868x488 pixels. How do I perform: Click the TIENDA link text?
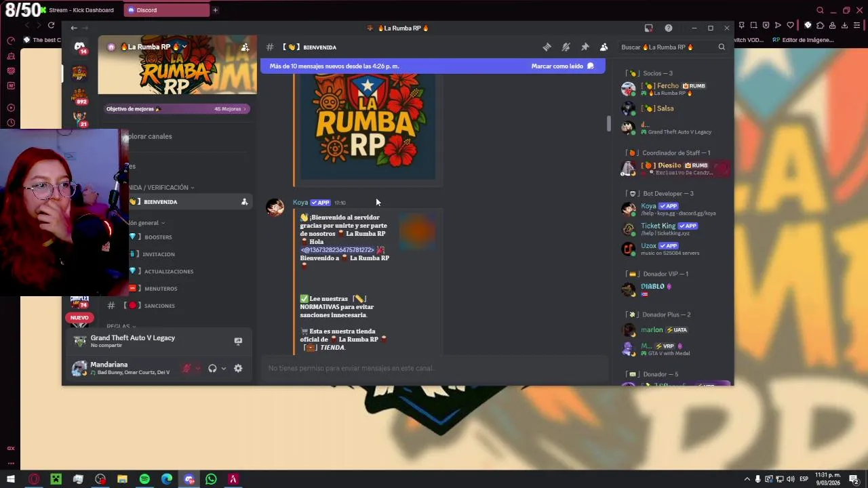(332, 348)
